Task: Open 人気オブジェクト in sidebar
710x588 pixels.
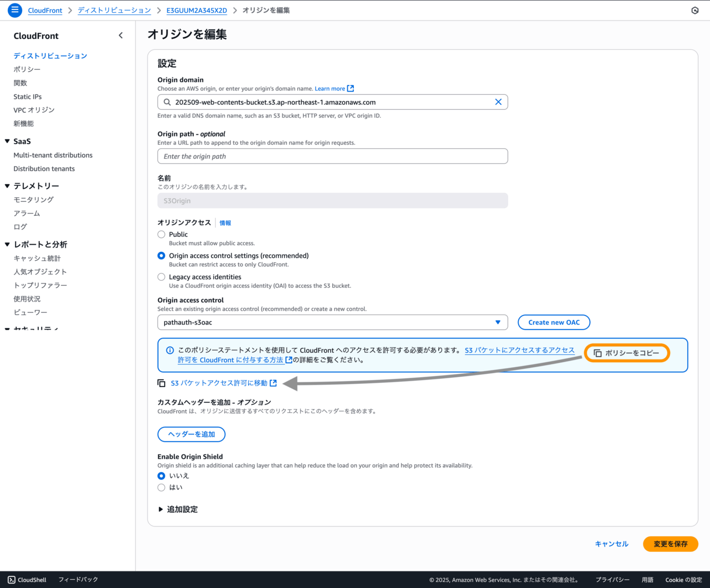Action: pos(40,272)
